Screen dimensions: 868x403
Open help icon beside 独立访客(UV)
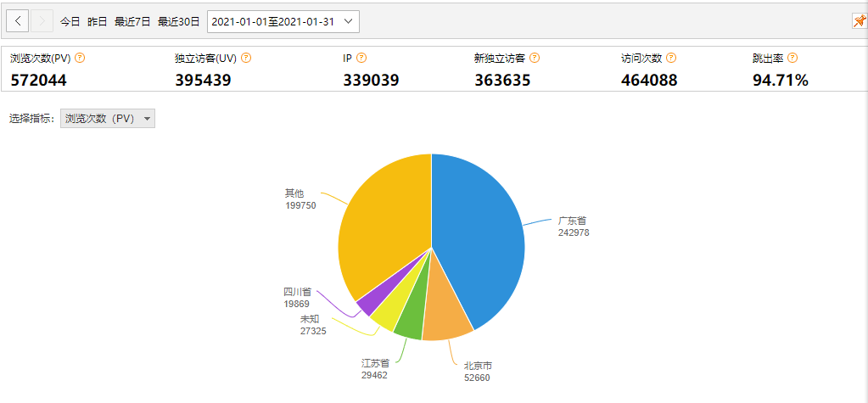246,58
